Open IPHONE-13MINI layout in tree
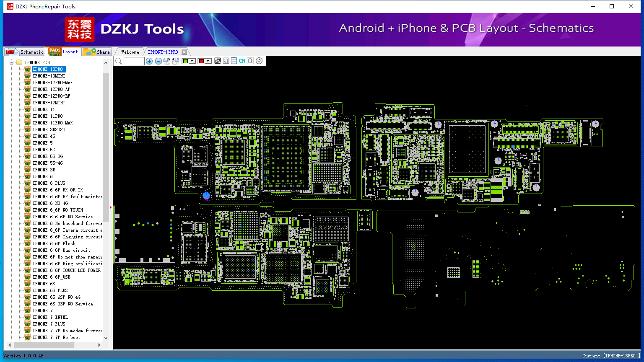Screen dimensions: 644x362 click(49, 76)
